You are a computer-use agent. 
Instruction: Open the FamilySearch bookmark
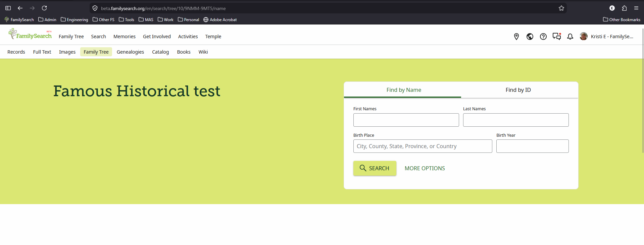19,20
